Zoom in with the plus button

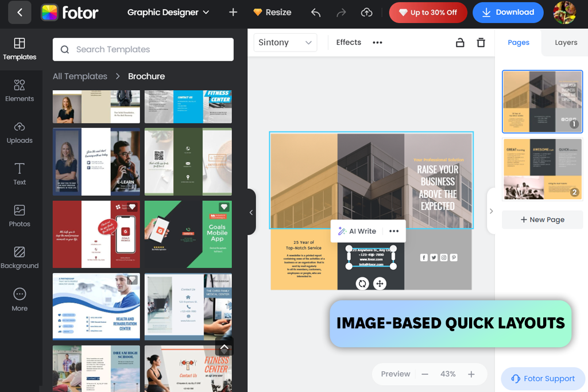[471, 374]
